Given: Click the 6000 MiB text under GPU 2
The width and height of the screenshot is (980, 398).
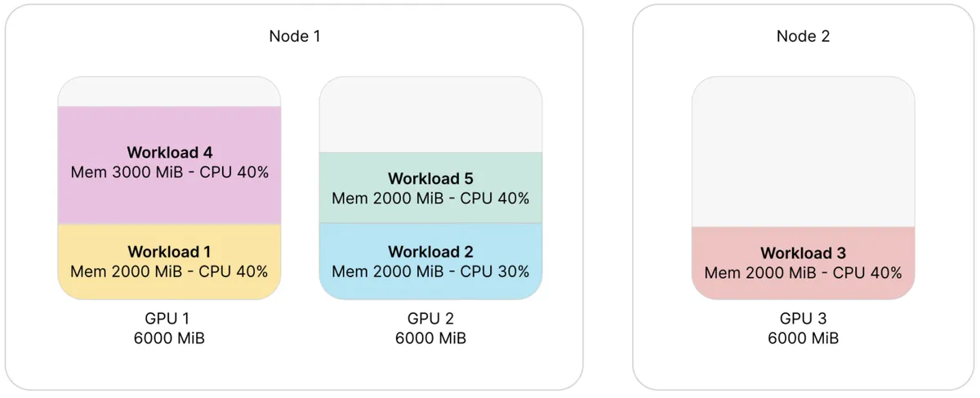Looking at the screenshot, I should 430,338.
